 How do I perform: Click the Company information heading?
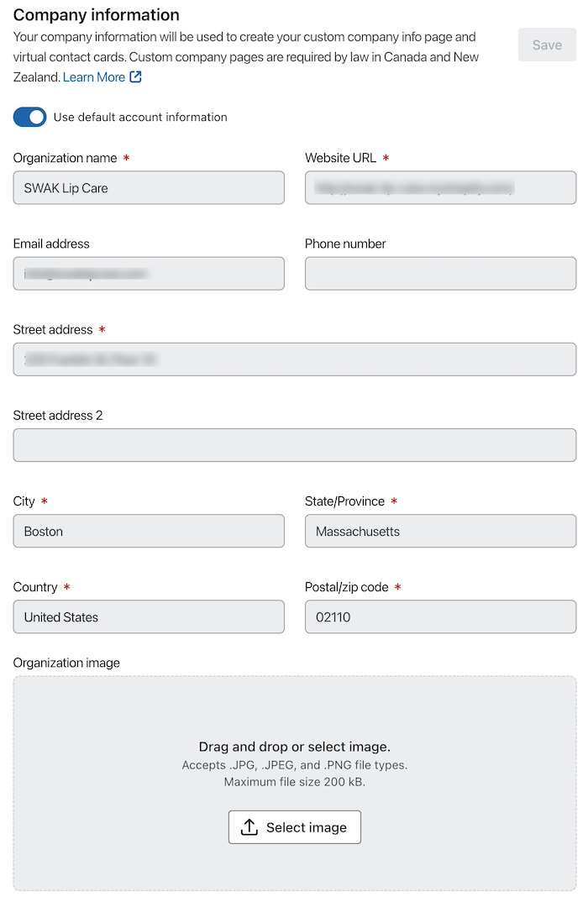(96, 14)
